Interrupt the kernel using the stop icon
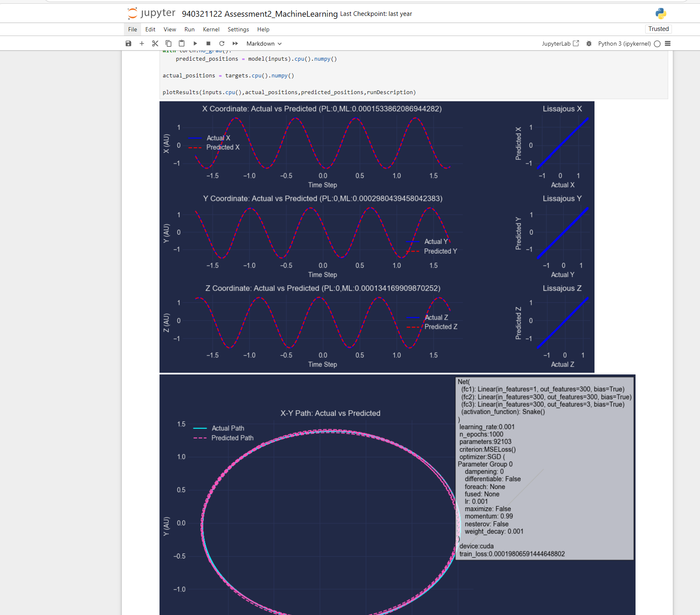 coord(208,43)
